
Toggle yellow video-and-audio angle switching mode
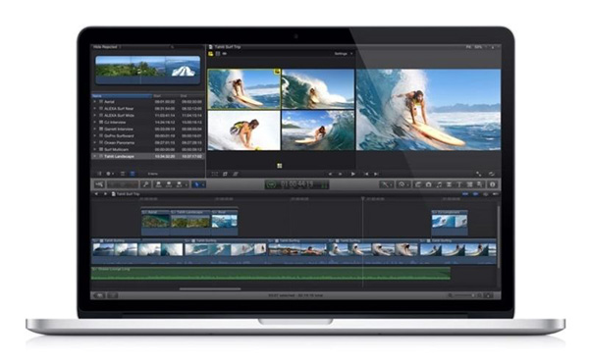click(211, 54)
